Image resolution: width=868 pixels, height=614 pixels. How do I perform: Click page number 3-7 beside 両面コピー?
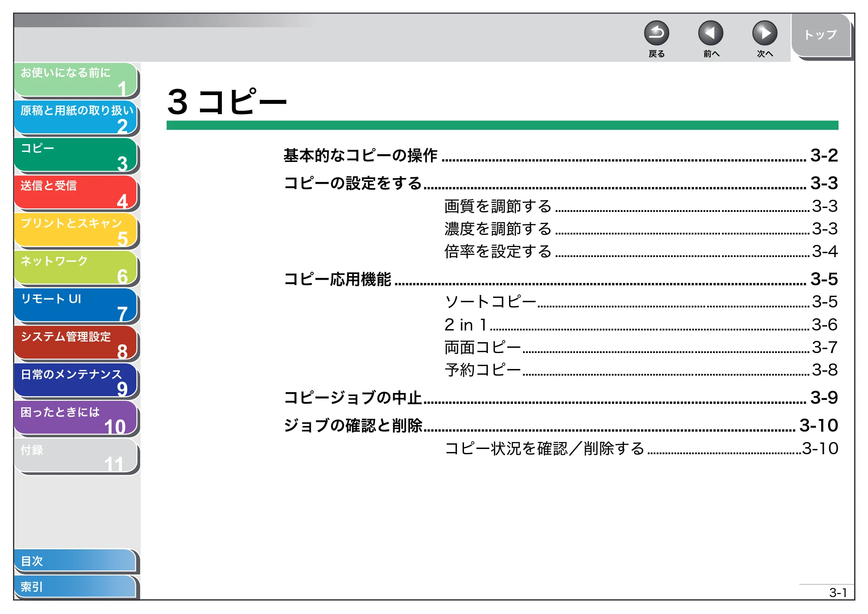click(x=825, y=347)
